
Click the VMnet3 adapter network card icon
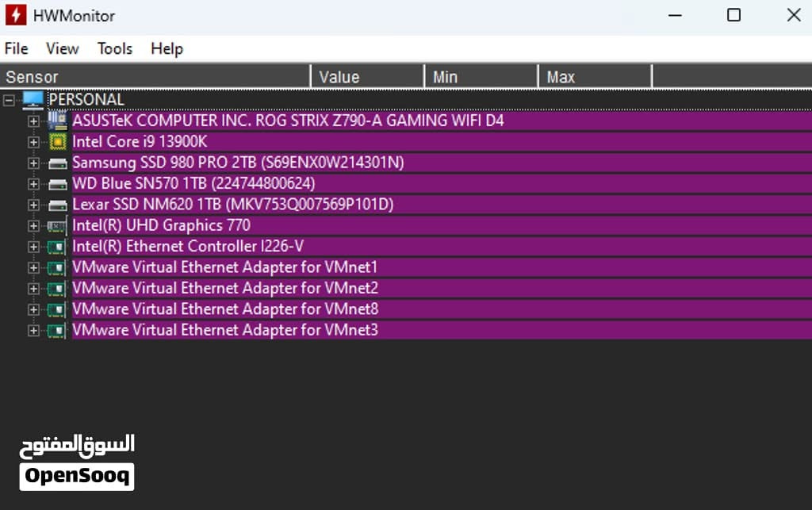(56, 330)
